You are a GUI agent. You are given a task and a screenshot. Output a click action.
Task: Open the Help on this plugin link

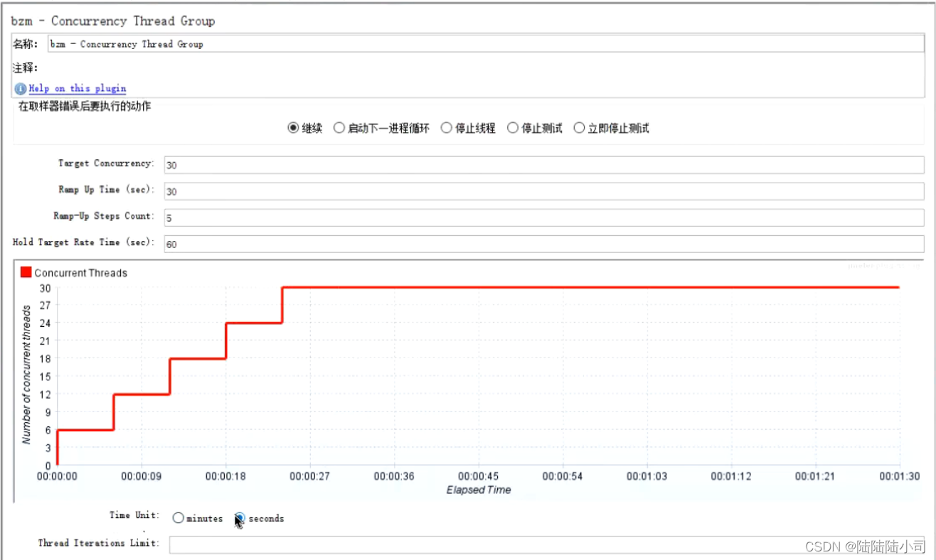point(76,88)
